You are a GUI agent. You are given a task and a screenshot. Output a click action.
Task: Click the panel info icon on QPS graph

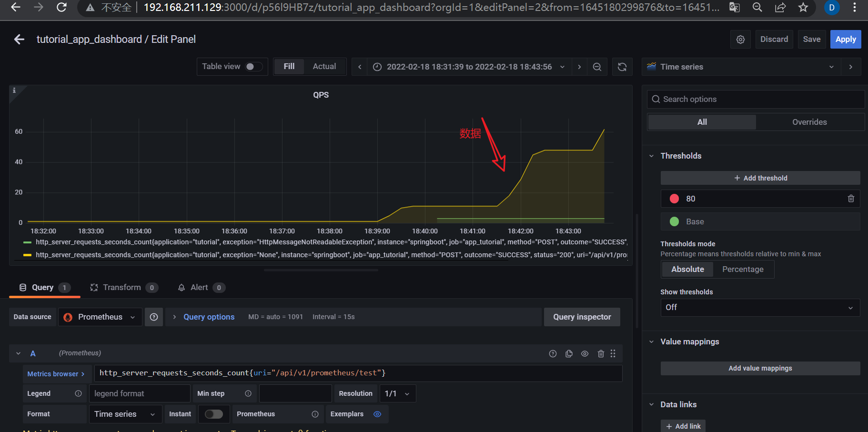[x=14, y=90]
